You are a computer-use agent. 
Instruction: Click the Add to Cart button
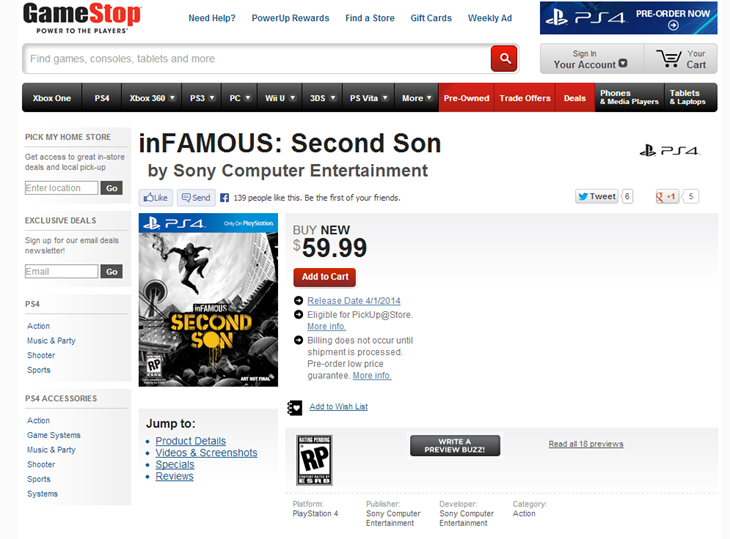[x=324, y=276]
